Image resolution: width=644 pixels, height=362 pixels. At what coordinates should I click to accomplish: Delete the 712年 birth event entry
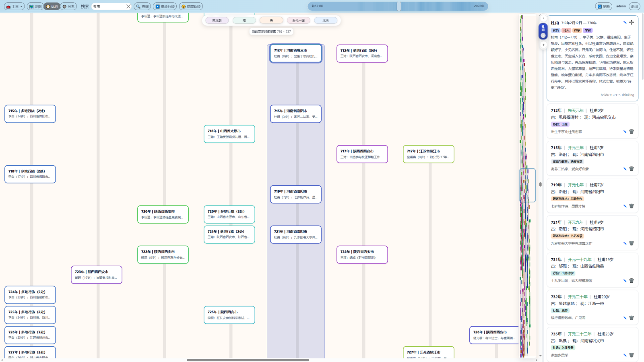point(632,132)
